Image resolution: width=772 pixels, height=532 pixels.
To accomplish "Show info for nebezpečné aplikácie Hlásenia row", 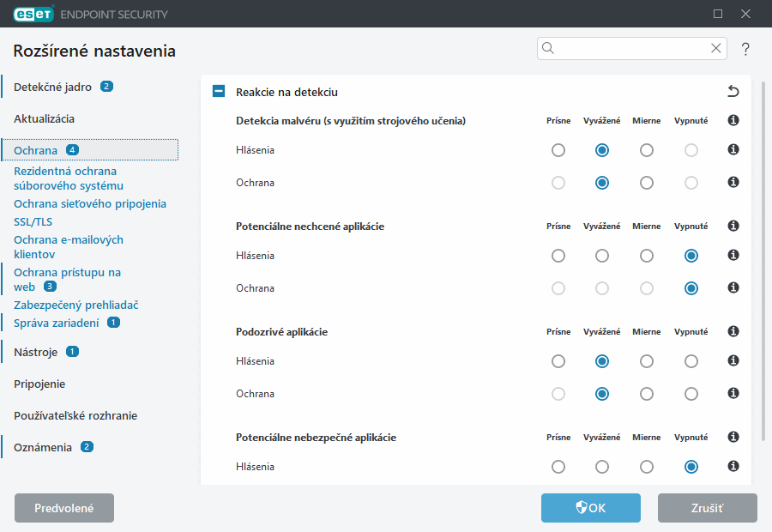I will (x=733, y=466).
